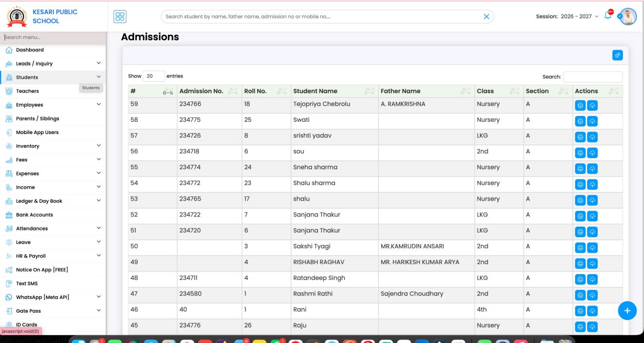This screenshot has height=343, width=644.
Task: Click the print icon for Tejopriya Chebrolu
Action: click(580, 105)
